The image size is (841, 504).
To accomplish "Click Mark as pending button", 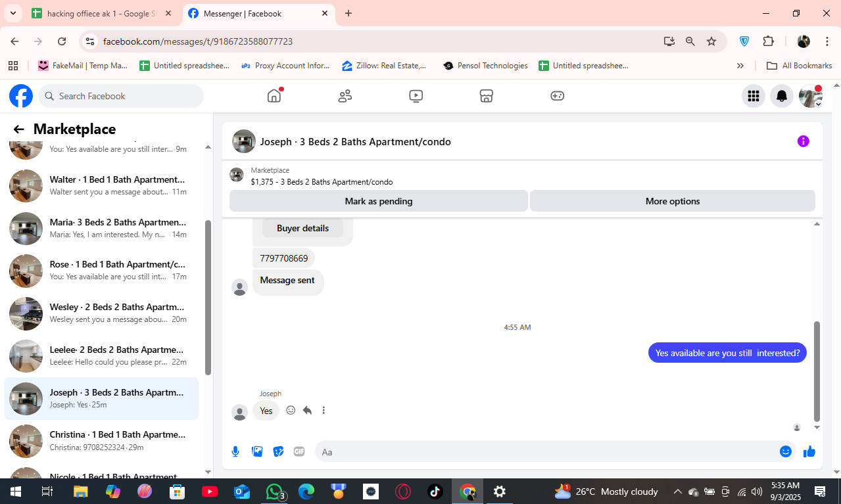I will tap(379, 201).
